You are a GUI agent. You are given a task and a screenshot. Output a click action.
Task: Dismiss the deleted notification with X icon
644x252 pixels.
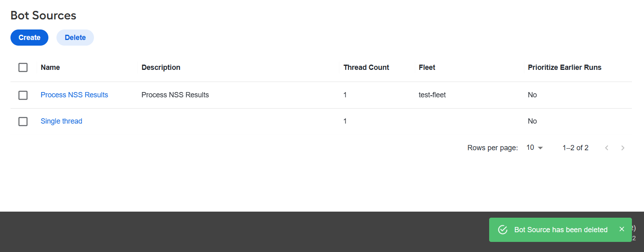point(621,229)
